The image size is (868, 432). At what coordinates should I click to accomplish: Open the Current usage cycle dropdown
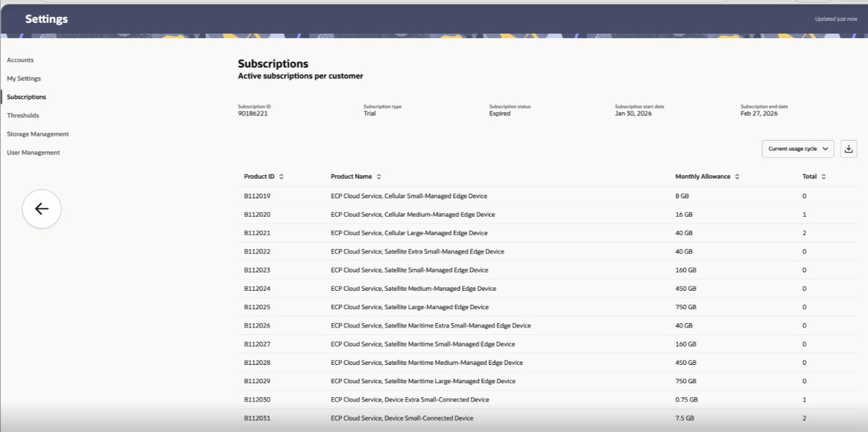(798, 149)
